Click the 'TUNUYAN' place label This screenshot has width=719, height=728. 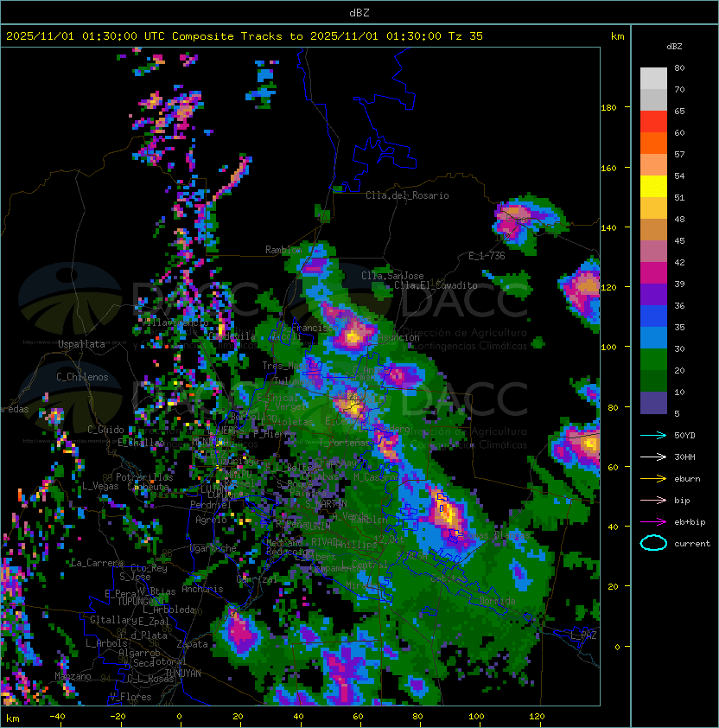[x=183, y=674]
